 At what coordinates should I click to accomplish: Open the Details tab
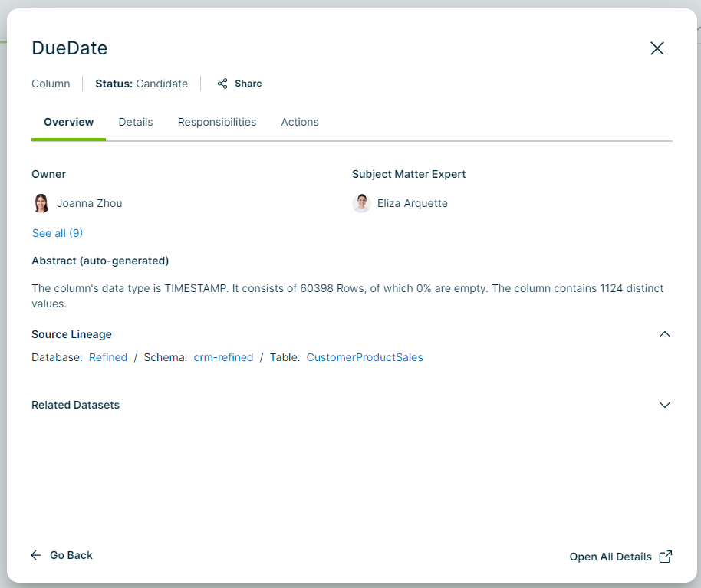tap(136, 122)
